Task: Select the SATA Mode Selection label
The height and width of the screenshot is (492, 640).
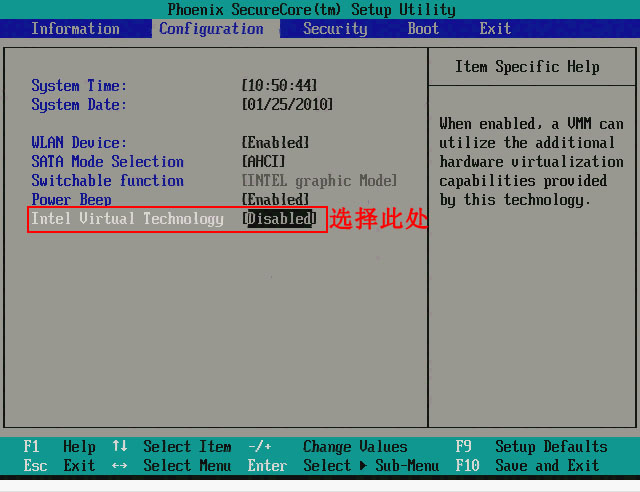Action: 107,162
